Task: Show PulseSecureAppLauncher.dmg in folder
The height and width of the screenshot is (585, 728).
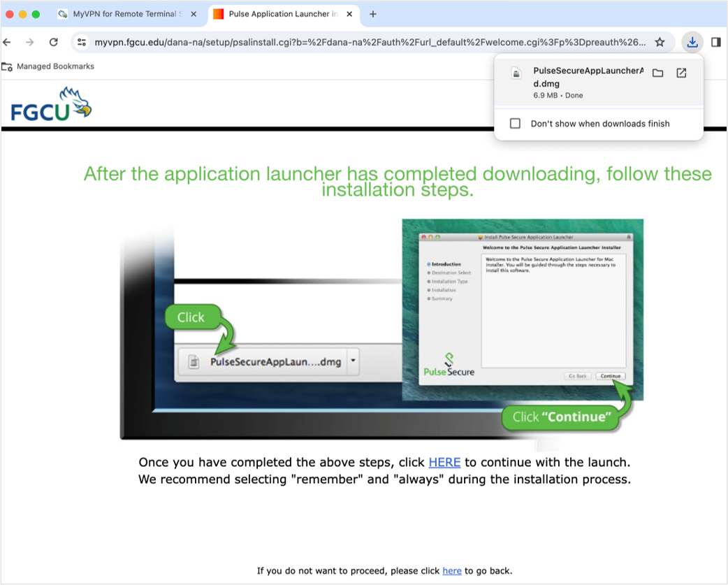Action: click(x=657, y=73)
